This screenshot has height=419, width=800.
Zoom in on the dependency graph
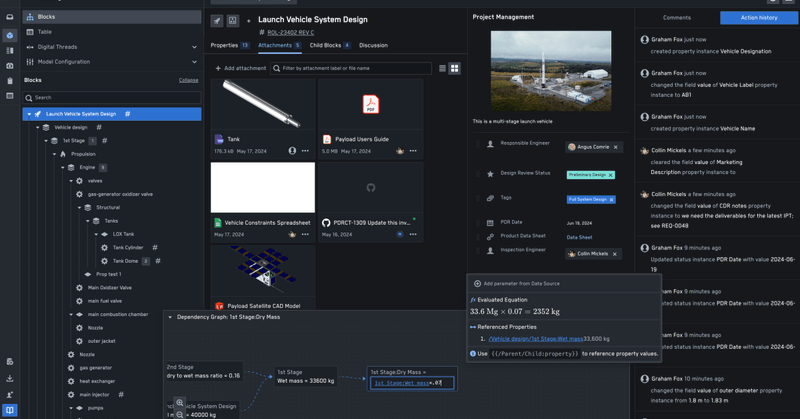click(180, 403)
